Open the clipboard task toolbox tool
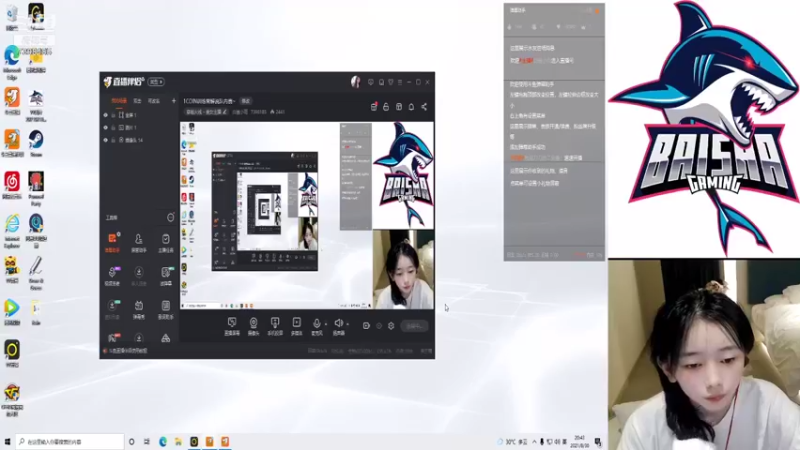Screen dimensions: 800x450 pos(165,243)
